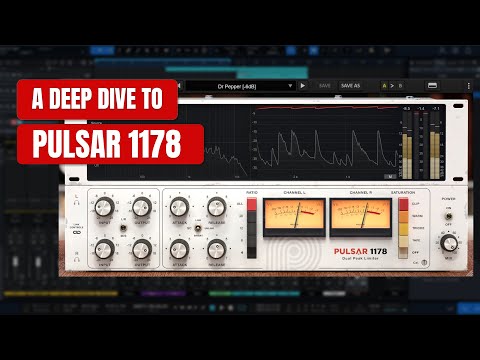Image resolution: width=480 pixels, height=360 pixels.
Task: Select the WARM saturation mode
Action: (403, 216)
